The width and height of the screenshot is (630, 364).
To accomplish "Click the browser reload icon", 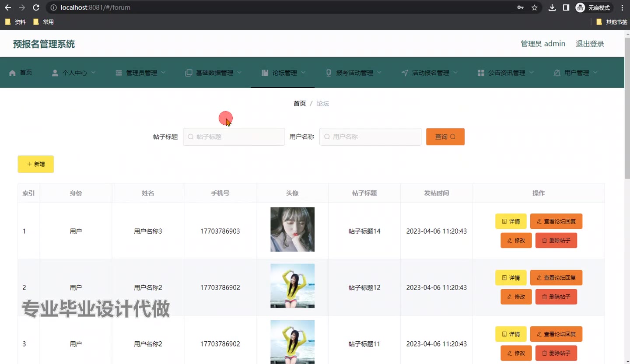I will [36, 7].
